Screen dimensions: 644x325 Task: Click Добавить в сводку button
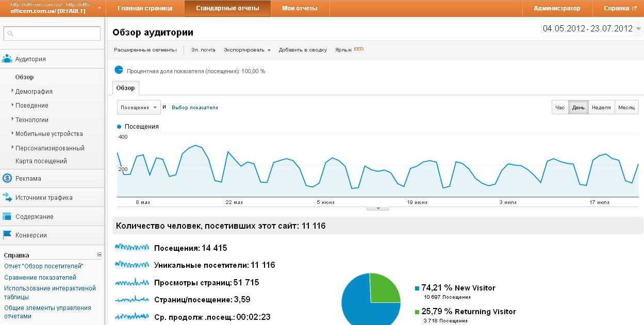[303, 50]
